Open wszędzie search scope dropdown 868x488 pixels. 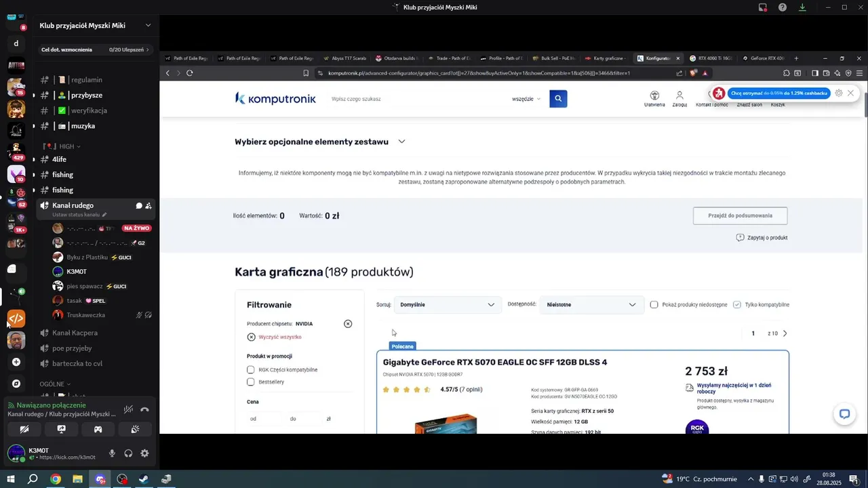pyautogui.click(x=526, y=99)
